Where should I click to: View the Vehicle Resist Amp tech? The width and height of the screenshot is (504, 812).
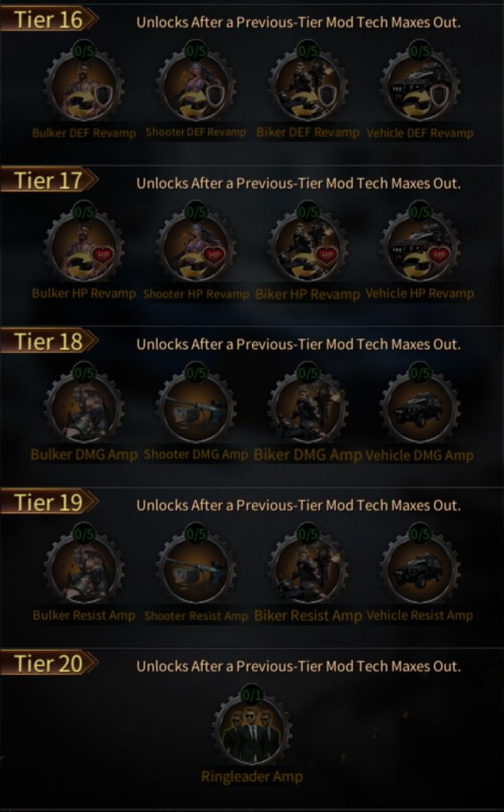(x=420, y=567)
